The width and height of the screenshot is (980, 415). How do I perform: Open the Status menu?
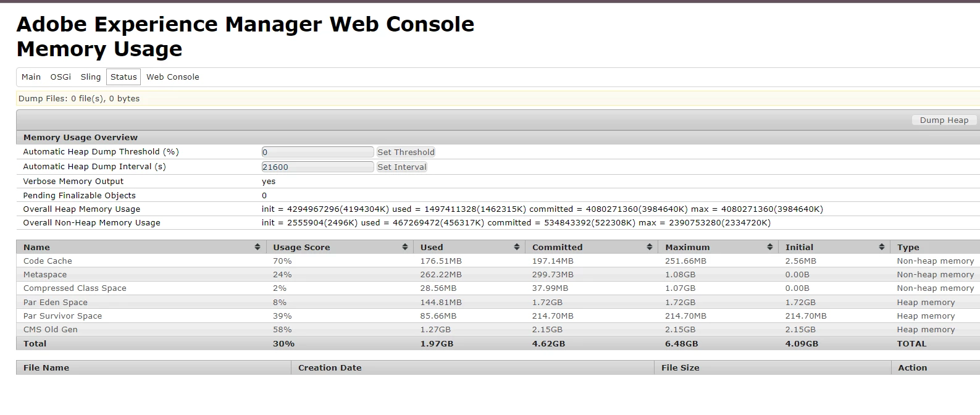pos(124,77)
